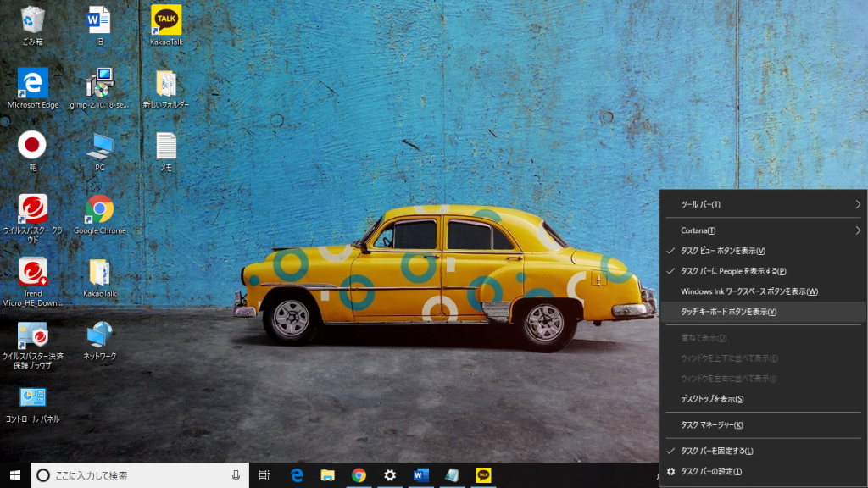This screenshot has width=868, height=488.
Task: Open タスク マネージャー from the context menu
Action: [x=711, y=425]
